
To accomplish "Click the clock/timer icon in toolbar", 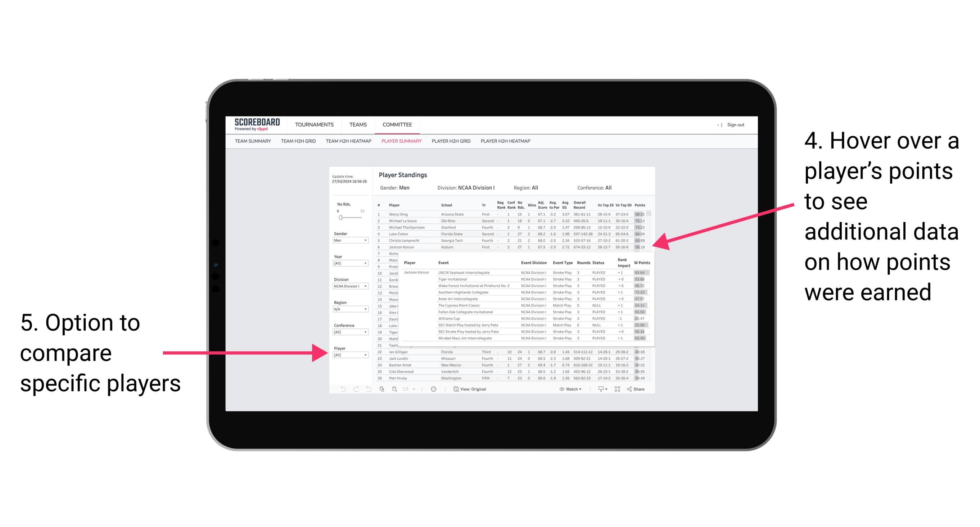I will 432,387.
